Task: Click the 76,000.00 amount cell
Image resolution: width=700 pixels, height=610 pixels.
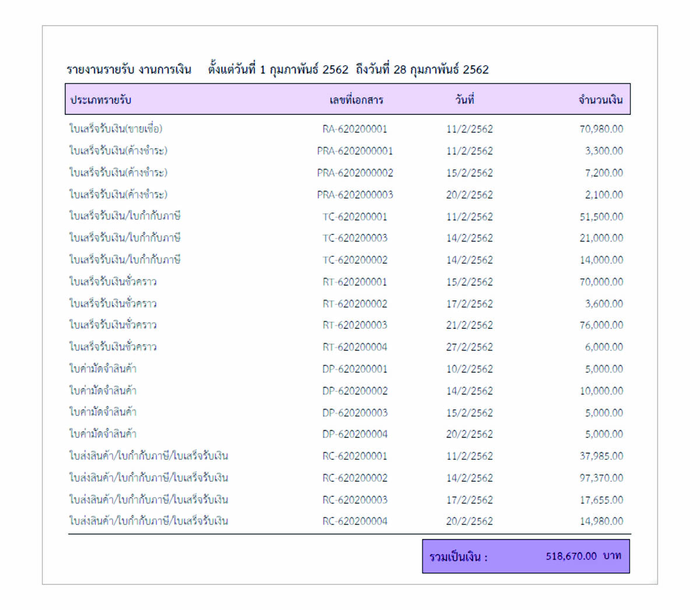Action: pos(601,325)
